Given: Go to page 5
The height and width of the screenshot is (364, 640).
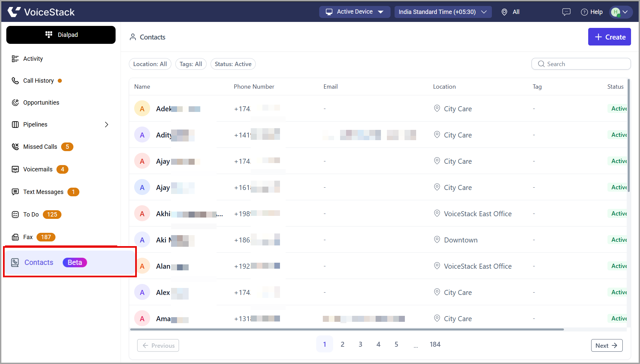Looking at the screenshot, I should click(396, 344).
